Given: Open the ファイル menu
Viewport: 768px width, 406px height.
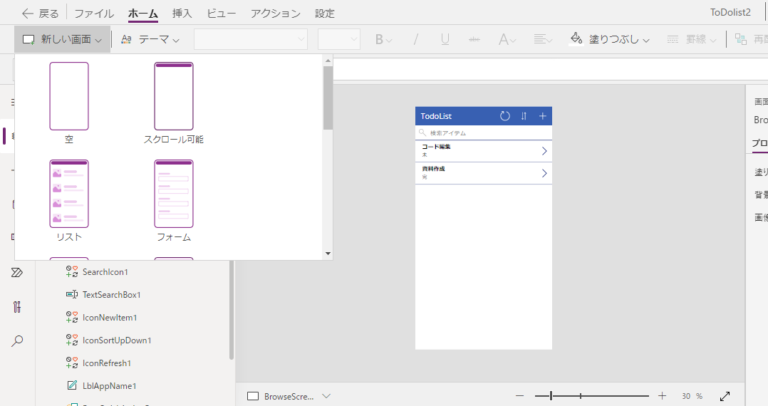Looking at the screenshot, I should [x=94, y=14].
